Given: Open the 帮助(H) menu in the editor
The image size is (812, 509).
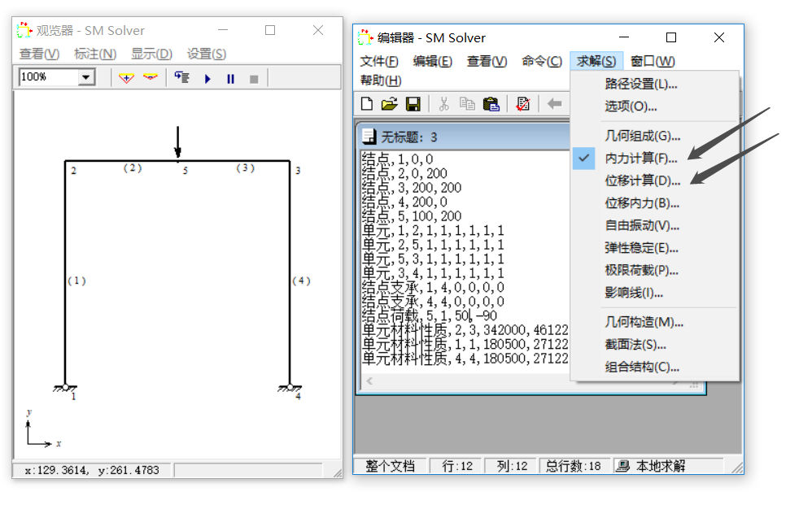Looking at the screenshot, I should pos(381,80).
